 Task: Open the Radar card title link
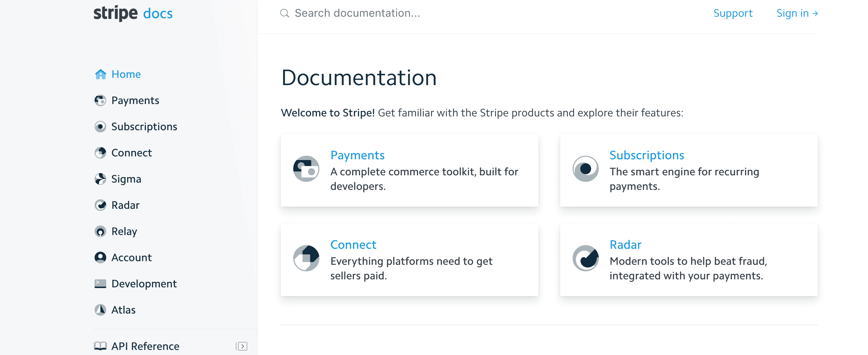point(625,245)
